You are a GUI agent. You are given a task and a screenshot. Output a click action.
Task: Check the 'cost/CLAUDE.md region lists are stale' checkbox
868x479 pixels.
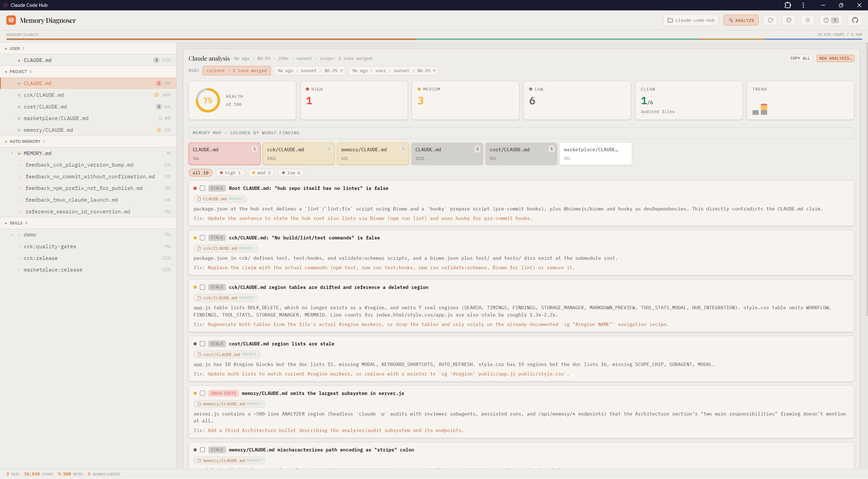tap(203, 344)
